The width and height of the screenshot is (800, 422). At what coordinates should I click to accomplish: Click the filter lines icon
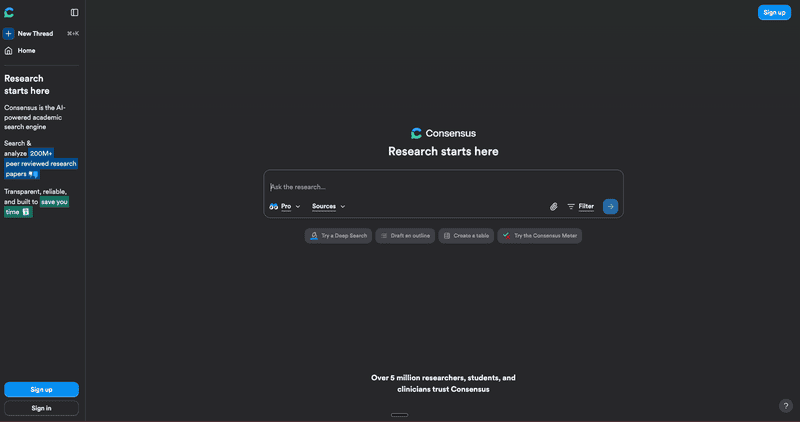point(571,207)
